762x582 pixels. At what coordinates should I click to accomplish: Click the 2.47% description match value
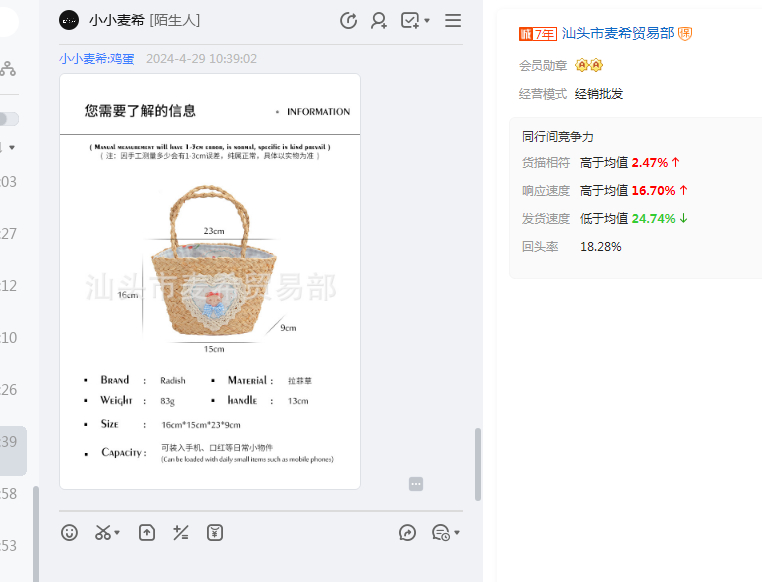[650, 163]
